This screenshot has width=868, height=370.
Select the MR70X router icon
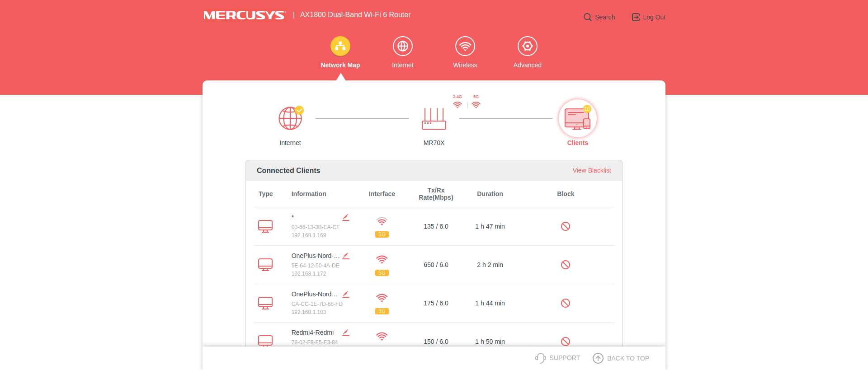434,119
